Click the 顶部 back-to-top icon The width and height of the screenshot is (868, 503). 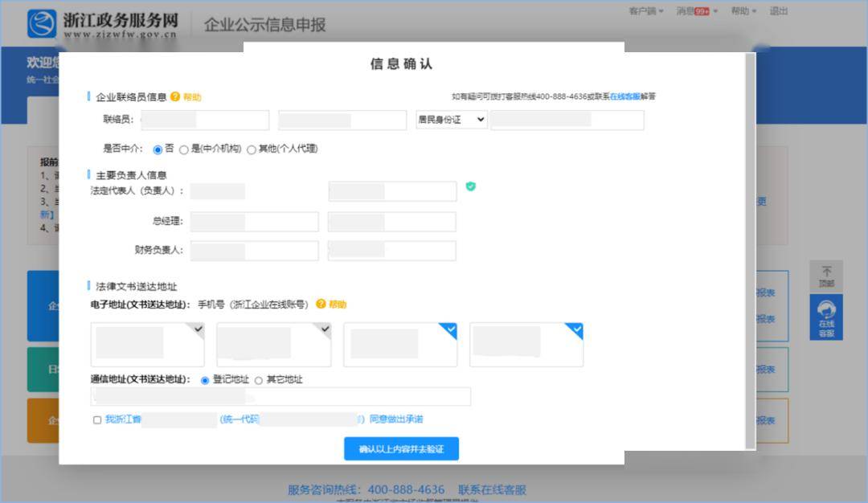click(x=826, y=276)
